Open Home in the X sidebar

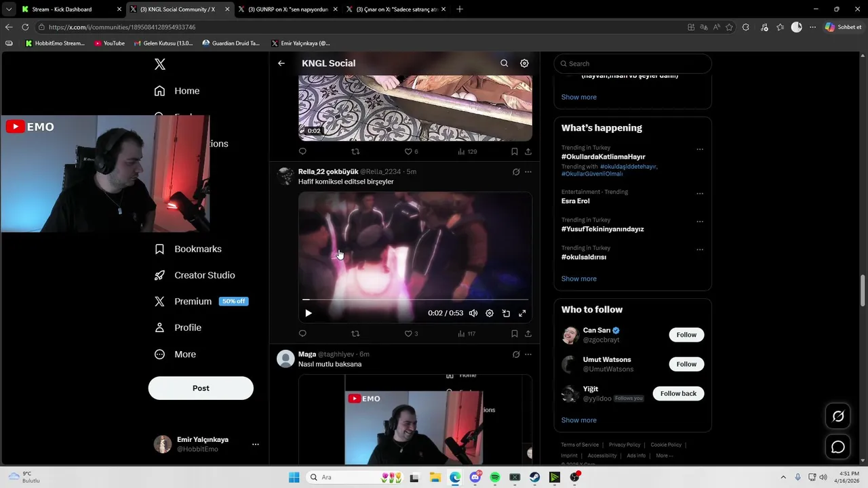pos(177,91)
